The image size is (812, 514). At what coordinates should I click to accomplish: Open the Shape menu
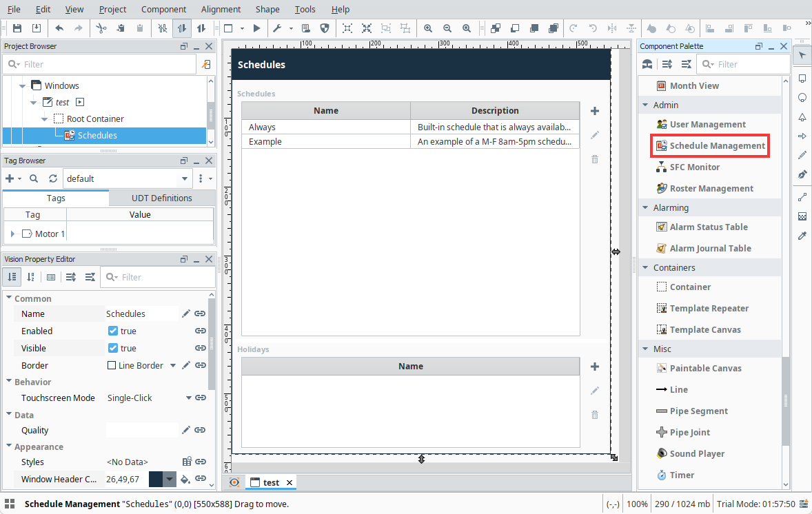click(x=267, y=10)
